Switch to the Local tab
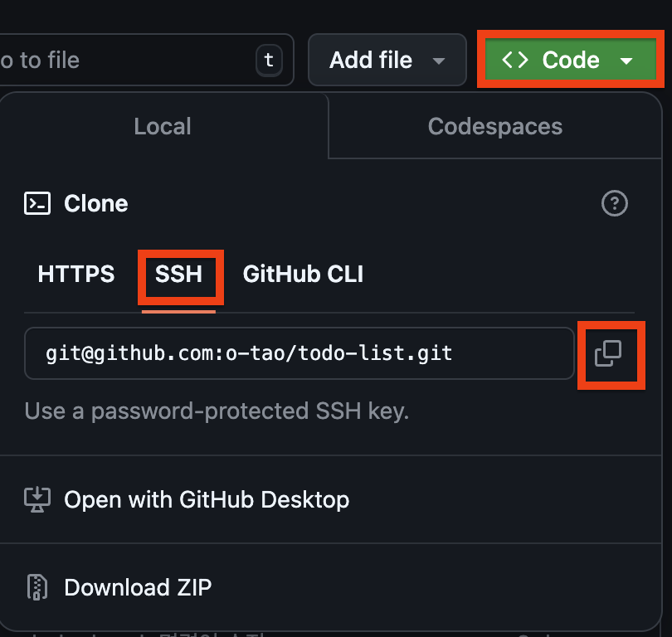Viewport: 672px width, 637px height. (163, 126)
